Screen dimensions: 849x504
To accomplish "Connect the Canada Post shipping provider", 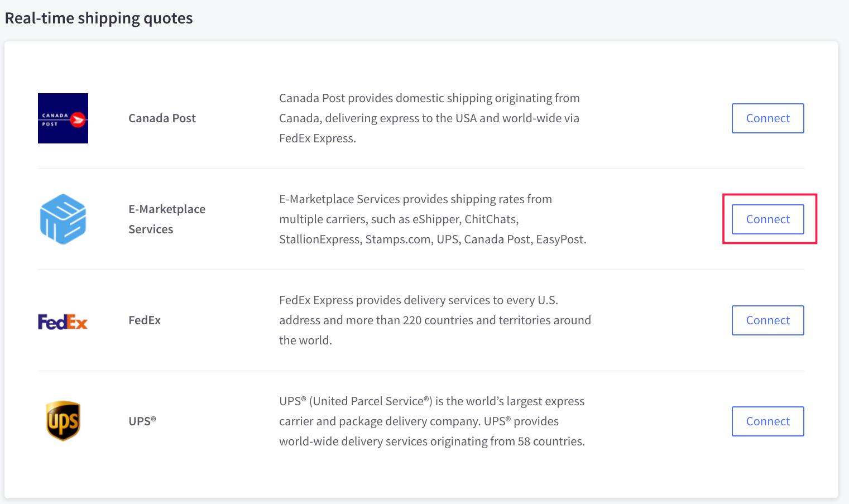I will pos(768,118).
